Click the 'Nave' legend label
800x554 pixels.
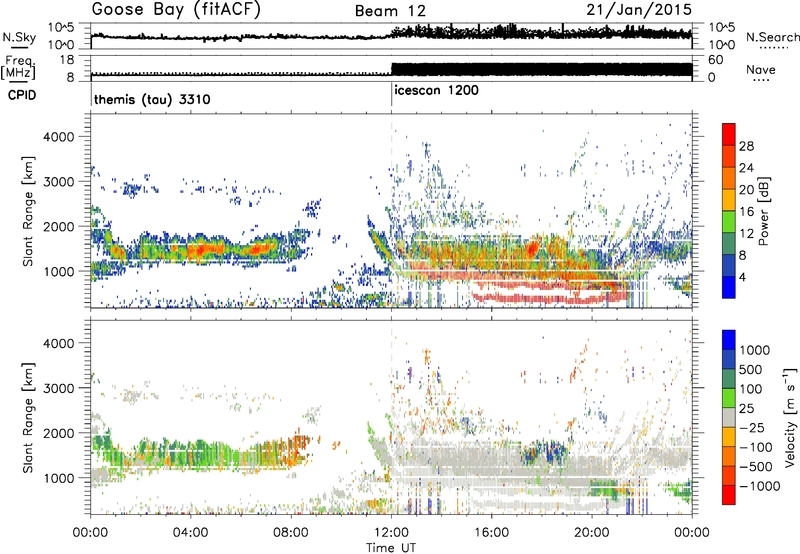pyautogui.click(x=761, y=70)
